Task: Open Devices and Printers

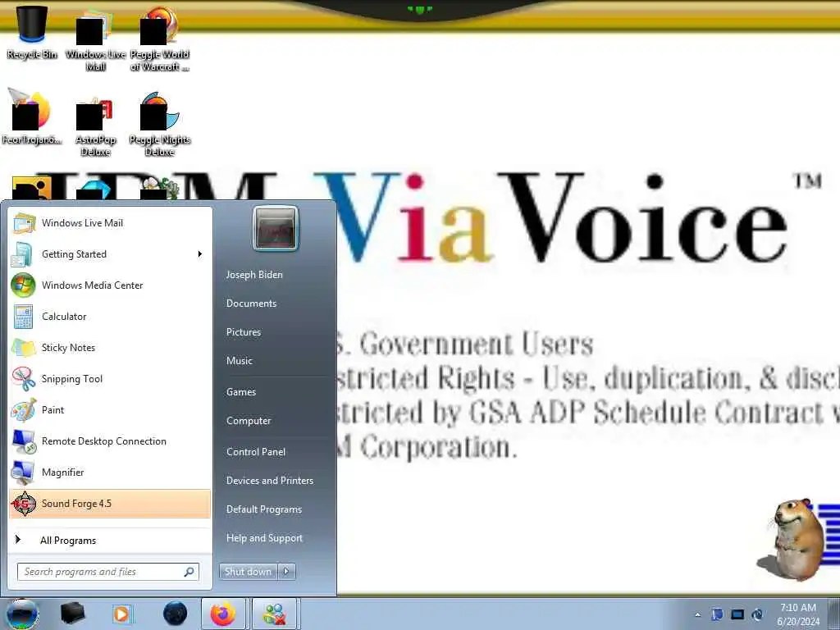Action: point(269,481)
